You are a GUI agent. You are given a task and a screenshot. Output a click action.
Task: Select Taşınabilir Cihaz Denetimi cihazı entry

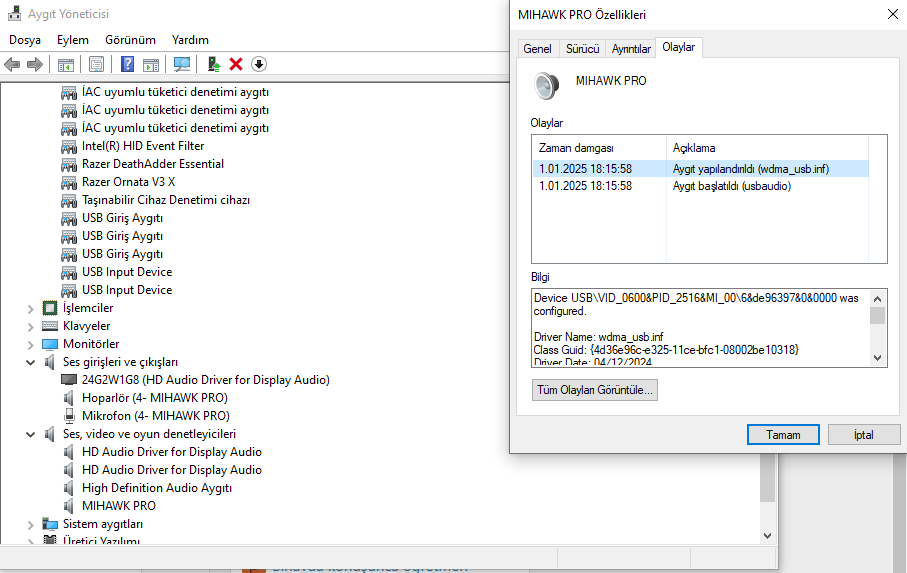tap(166, 200)
